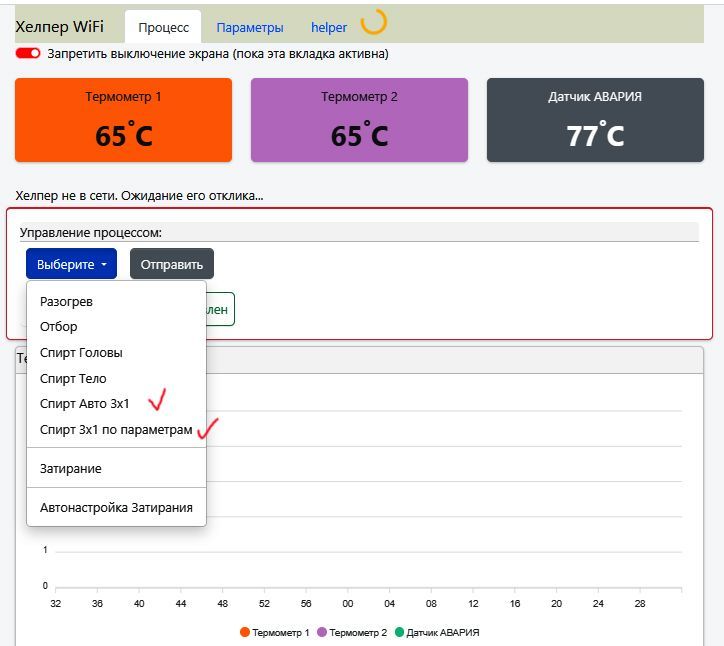Select Спирт Тело menu entry

pos(116,379)
